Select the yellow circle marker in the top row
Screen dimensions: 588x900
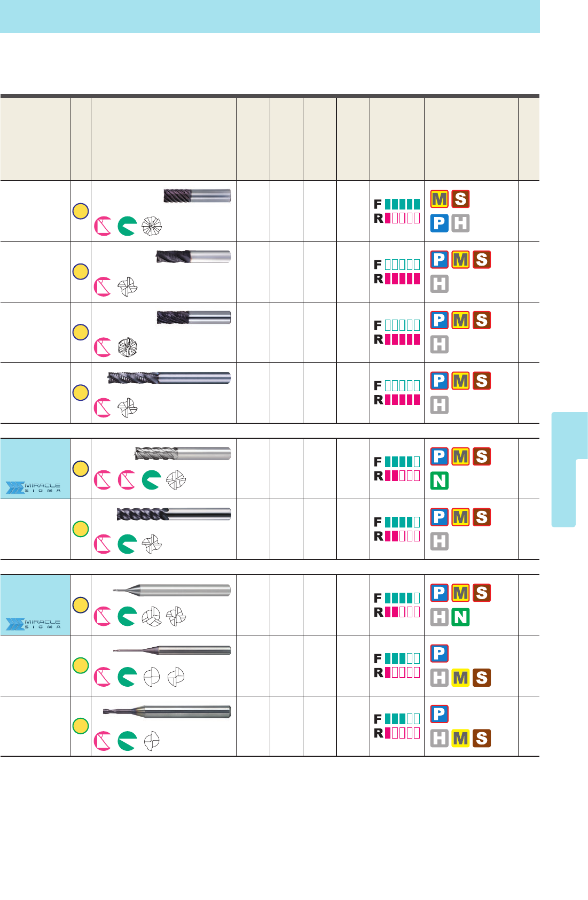(80, 211)
